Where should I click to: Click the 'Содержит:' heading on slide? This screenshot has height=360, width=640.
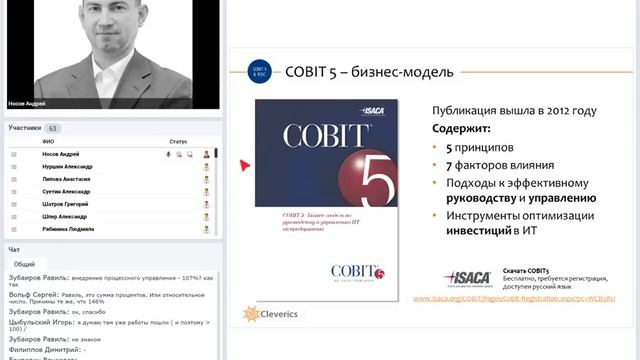pyautogui.click(x=461, y=129)
